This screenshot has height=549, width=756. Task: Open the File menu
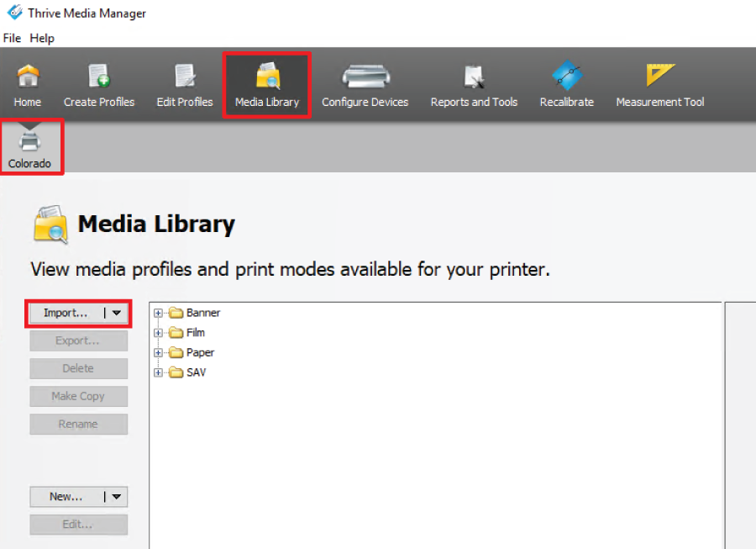(x=12, y=38)
